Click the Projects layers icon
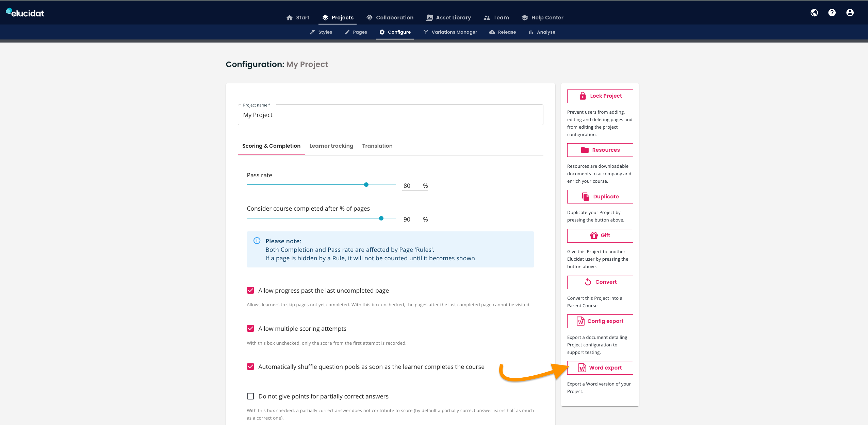868x425 pixels. [325, 18]
